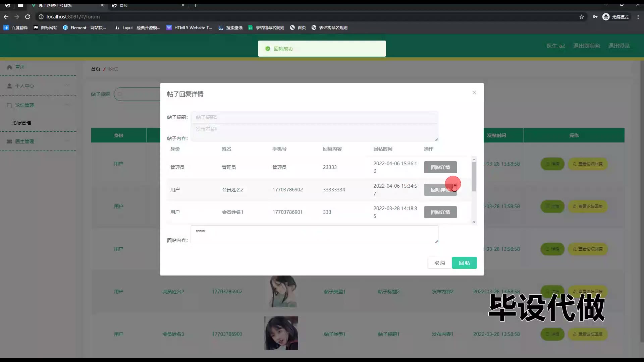This screenshot has width=644, height=362.
Task: Select the 论坛管理 submenu item
Action: click(x=21, y=123)
